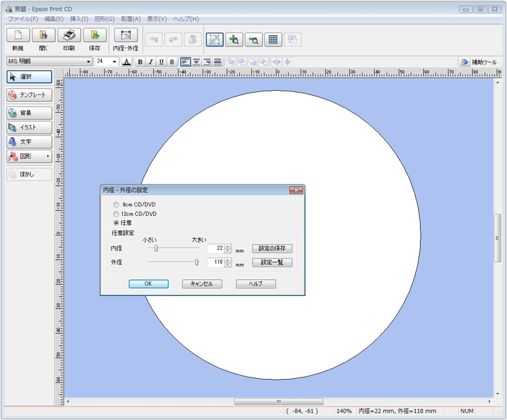
Task: Click the New (新規) document icon
Action: [18, 35]
